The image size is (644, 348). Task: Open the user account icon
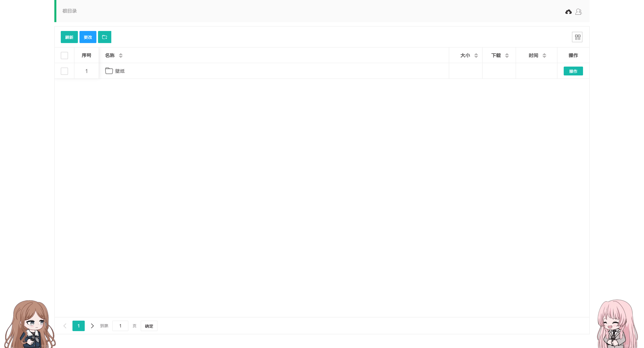[578, 12]
